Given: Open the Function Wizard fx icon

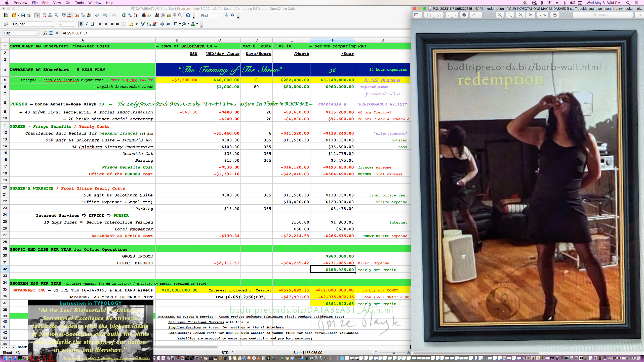Looking at the screenshot, I should tap(45, 33).
